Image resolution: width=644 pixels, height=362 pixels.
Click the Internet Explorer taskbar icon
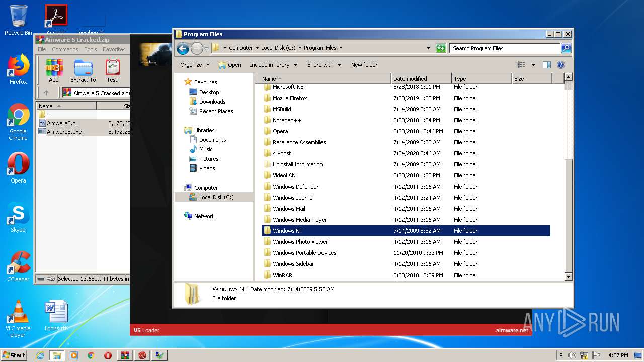40,355
